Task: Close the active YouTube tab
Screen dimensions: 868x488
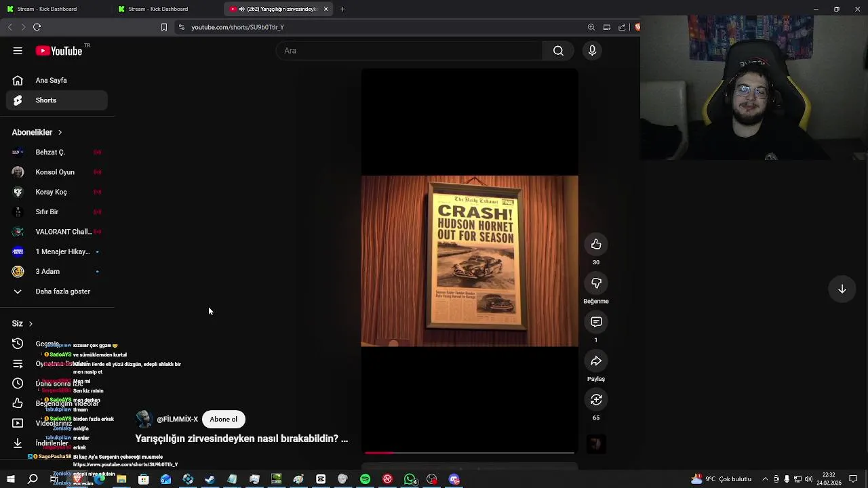Action: click(325, 9)
